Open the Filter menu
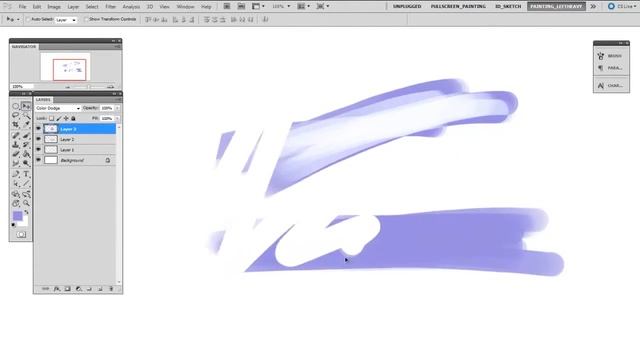Image resolution: width=640 pixels, height=360 pixels. coord(111,7)
